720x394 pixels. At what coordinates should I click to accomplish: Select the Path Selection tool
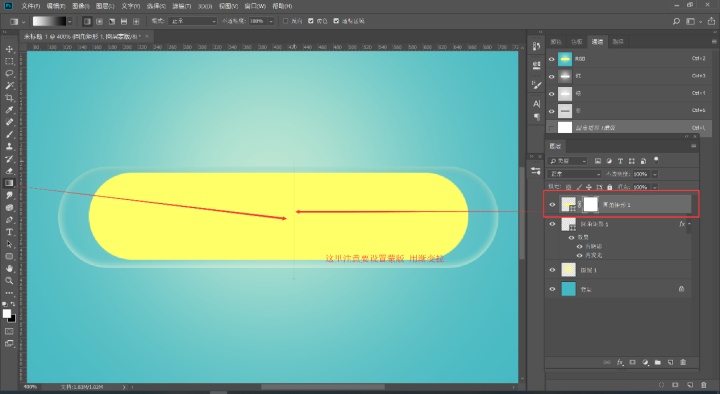pos(9,244)
